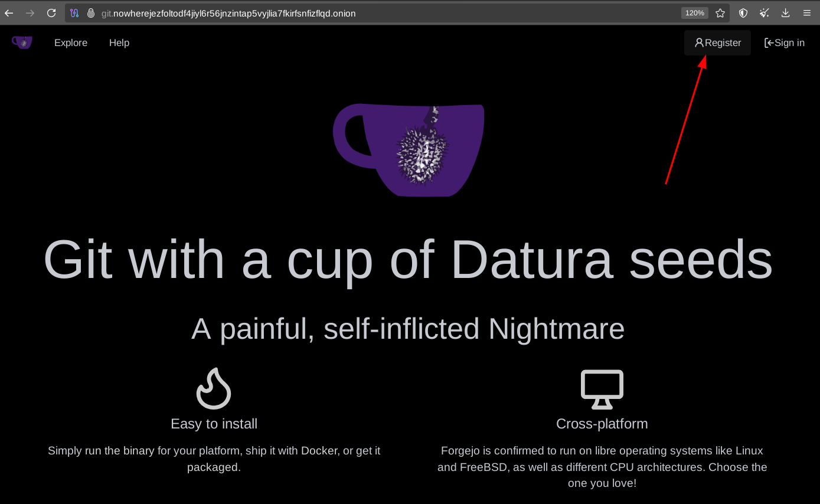The image size is (820, 504).
Task: Click the flame icon above Easy to install
Action: [214, 388]
